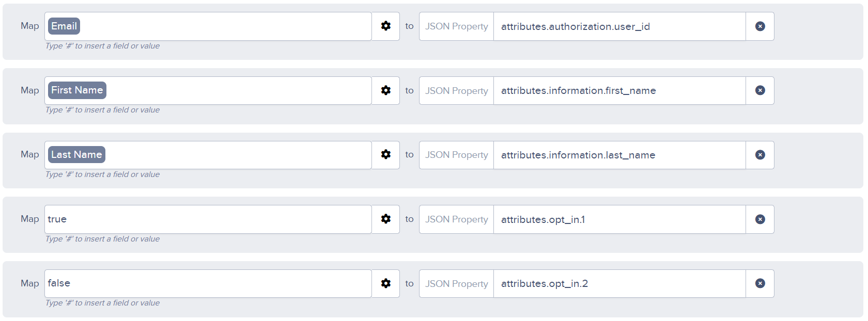Click into the source field containing true
Viewport: 868px width, 321px height.
tap(208, 219)
